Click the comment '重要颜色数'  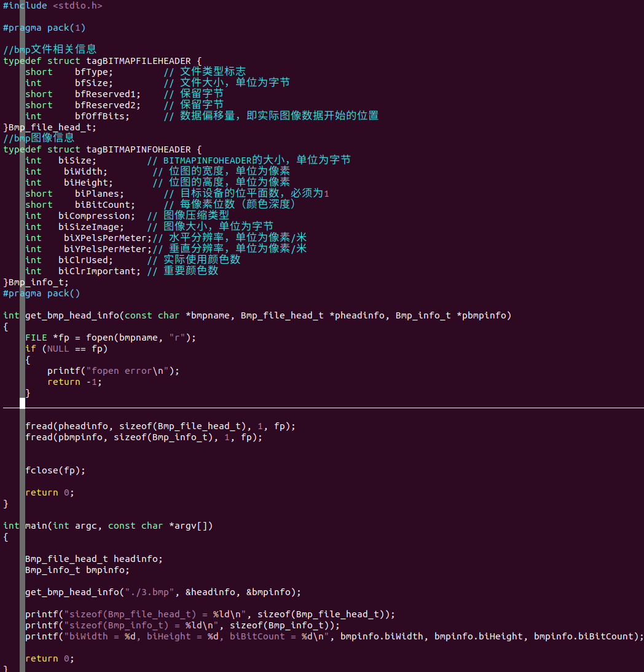(190, 271)
